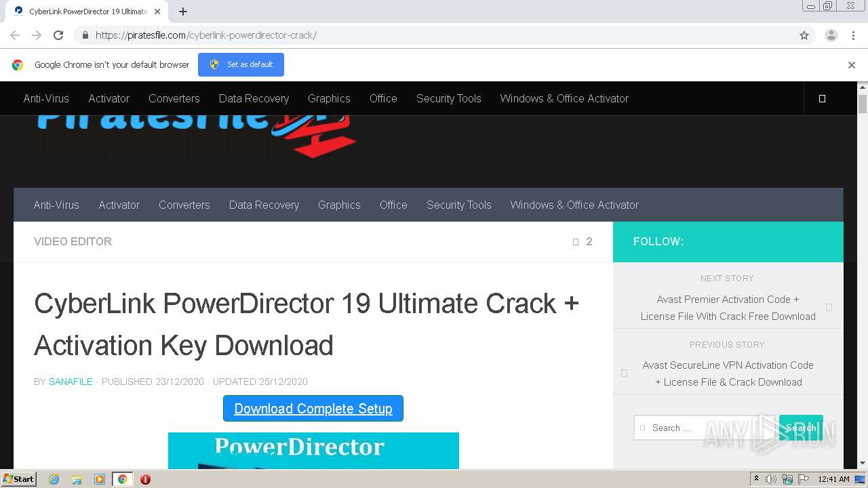Open author SANAFILE link
868x488 pixels.
point(71,382)
